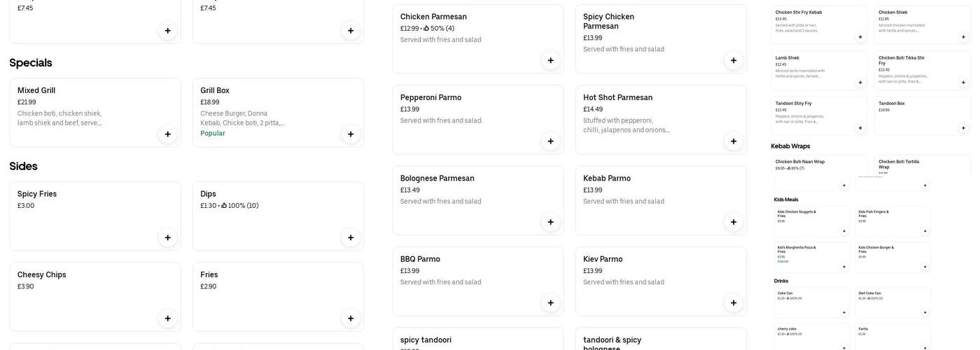Image resolution: width=980 pixels, height=350 pixels.
Task: Add Cheesy Chips to order
Action: [167, 318]
